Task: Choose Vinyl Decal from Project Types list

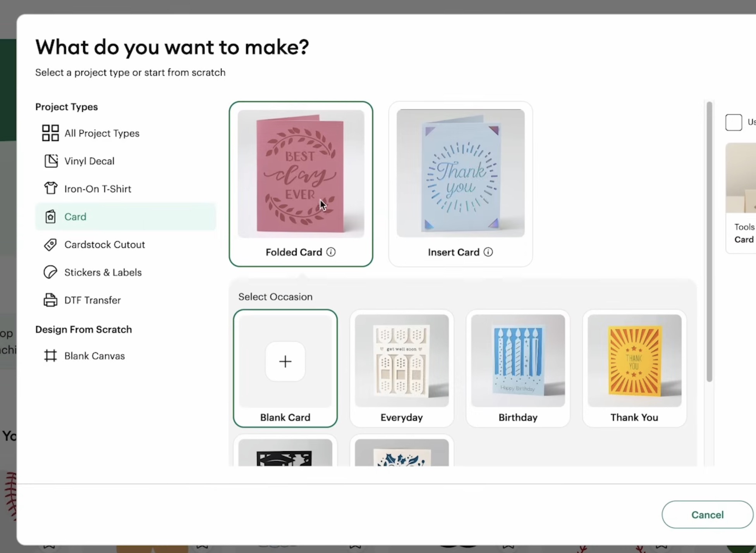Action: [x=89, y=161]
